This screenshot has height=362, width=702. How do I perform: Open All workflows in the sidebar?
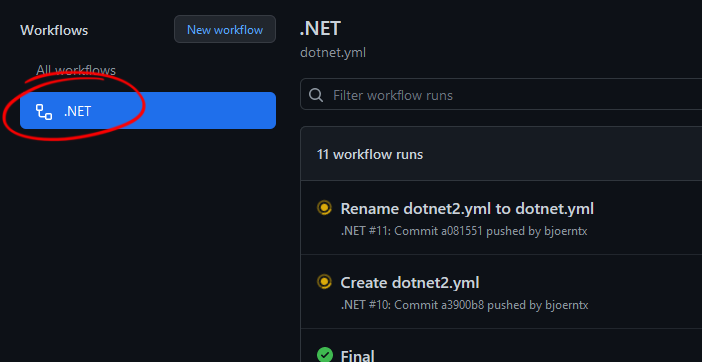click(76, 70)
